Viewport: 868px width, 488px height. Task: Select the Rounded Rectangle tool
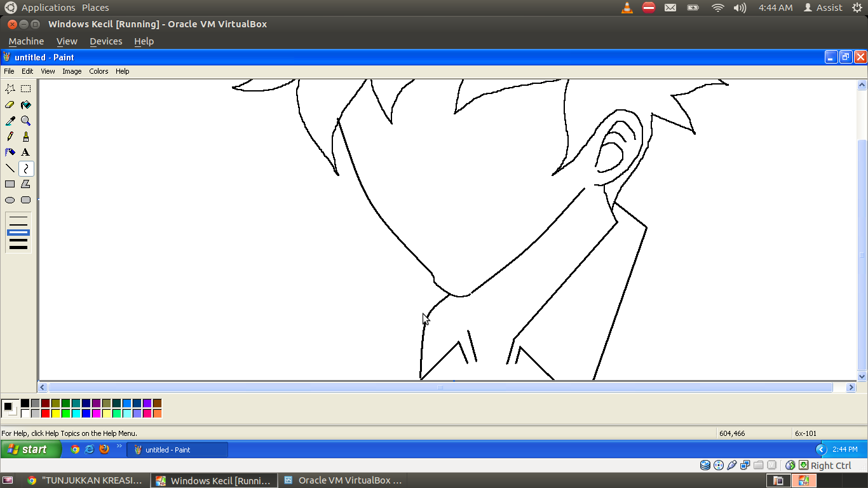pos(26,200)
